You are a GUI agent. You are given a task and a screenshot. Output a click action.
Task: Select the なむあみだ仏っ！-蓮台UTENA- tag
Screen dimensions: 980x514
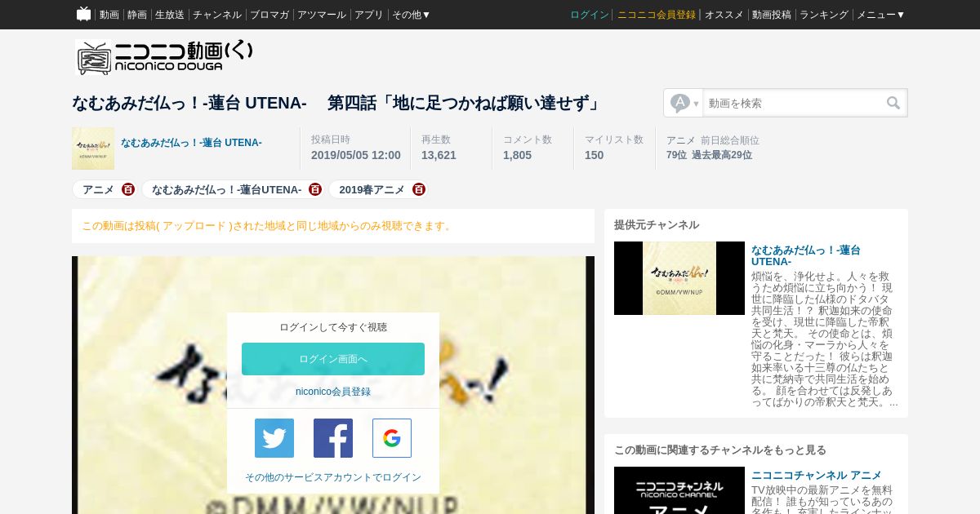coord(227,189)
